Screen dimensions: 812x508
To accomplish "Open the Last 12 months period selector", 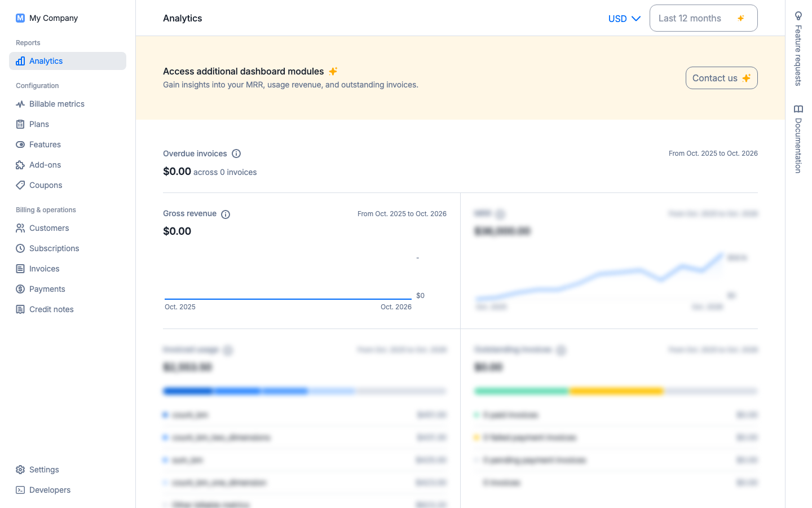I will coord(703,18).
